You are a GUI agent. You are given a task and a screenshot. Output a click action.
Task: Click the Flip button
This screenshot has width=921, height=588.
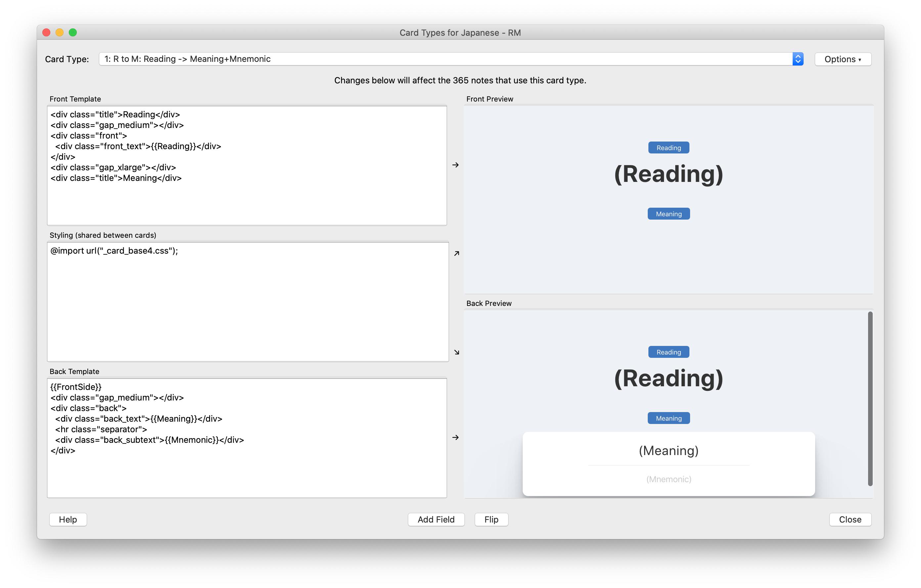491,519
